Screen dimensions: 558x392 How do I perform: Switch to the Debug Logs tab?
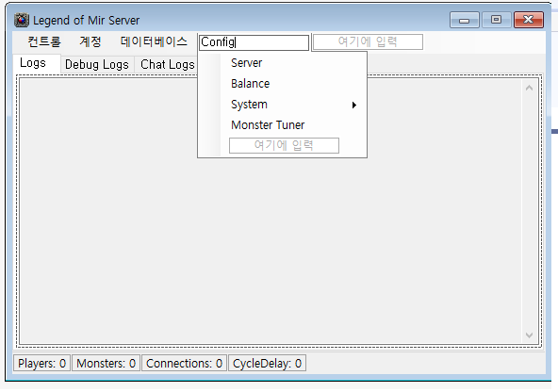[x=97, y=65]
